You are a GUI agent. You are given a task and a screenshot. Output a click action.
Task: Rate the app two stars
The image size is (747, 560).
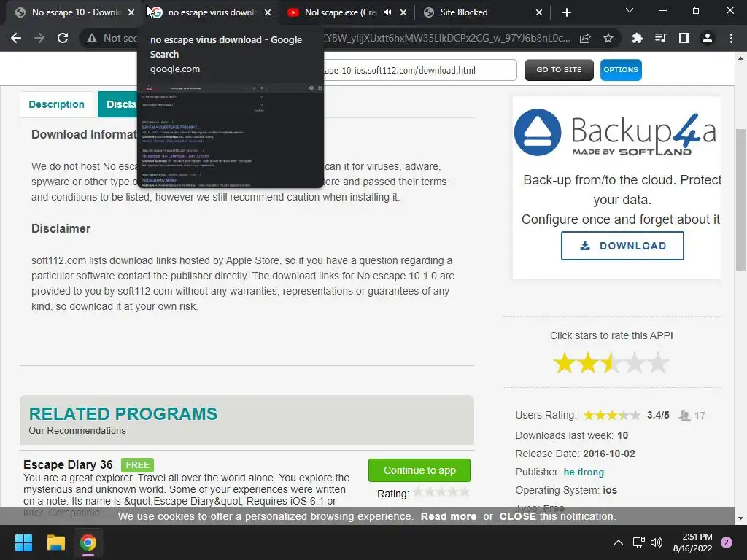[587, 363]
